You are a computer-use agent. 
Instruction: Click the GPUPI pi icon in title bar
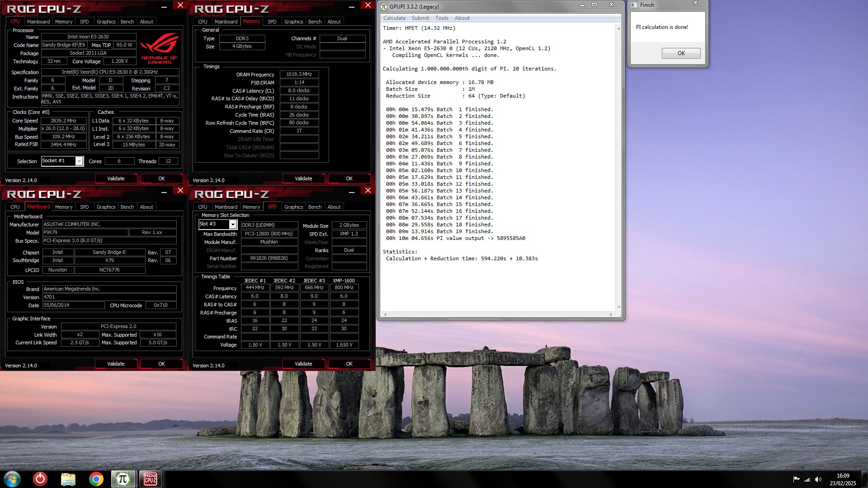click(384, 6)
